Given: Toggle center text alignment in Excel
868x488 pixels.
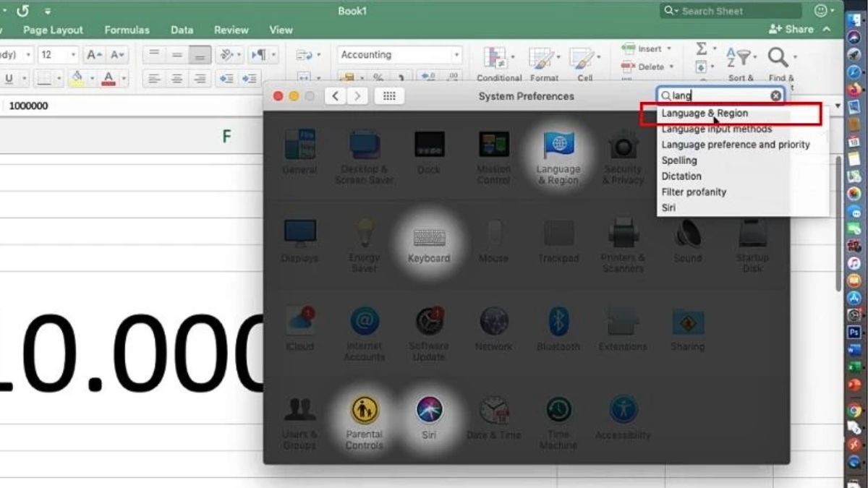Looking at the screenshot, I should tap(176, 79).
